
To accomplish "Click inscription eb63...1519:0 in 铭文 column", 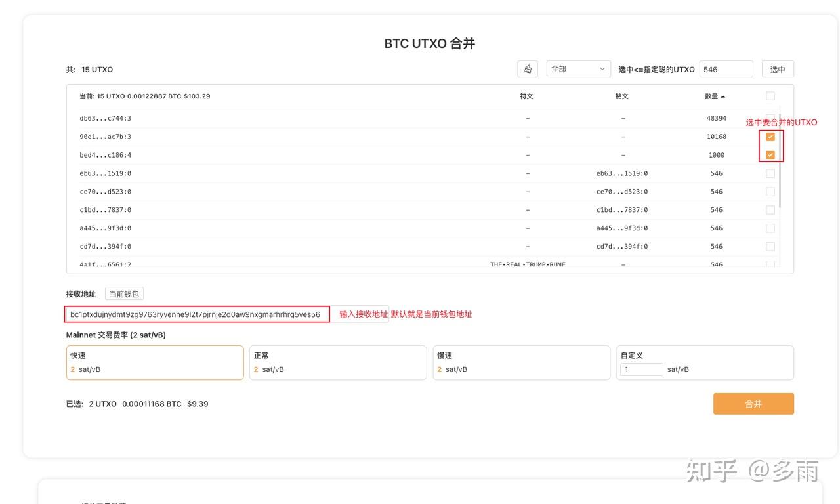I will [622, 173].
